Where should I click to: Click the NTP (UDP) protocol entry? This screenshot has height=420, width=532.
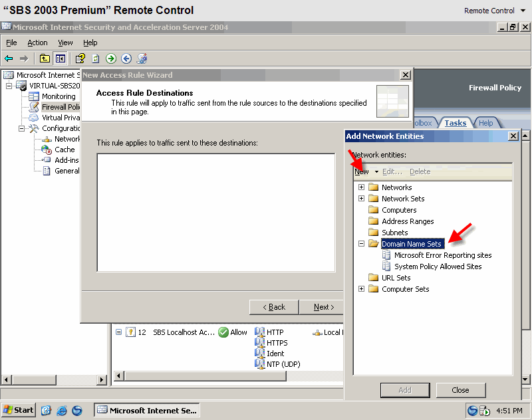283,364
